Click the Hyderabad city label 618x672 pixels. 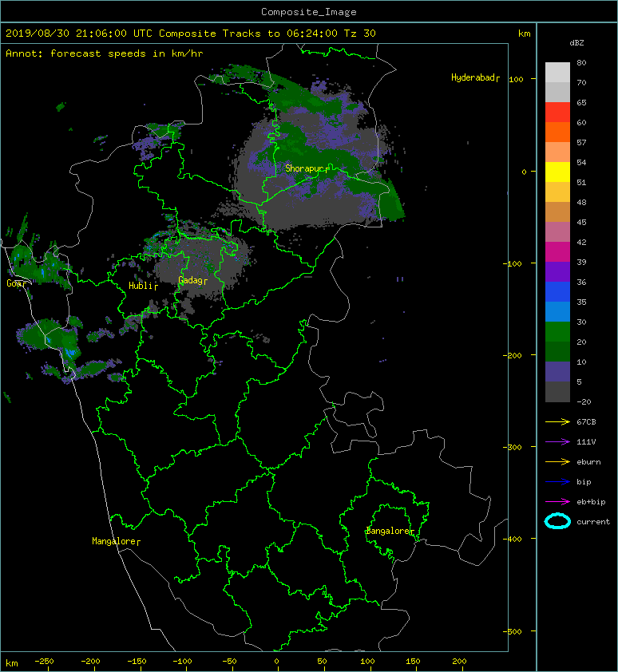click(473, 77)
